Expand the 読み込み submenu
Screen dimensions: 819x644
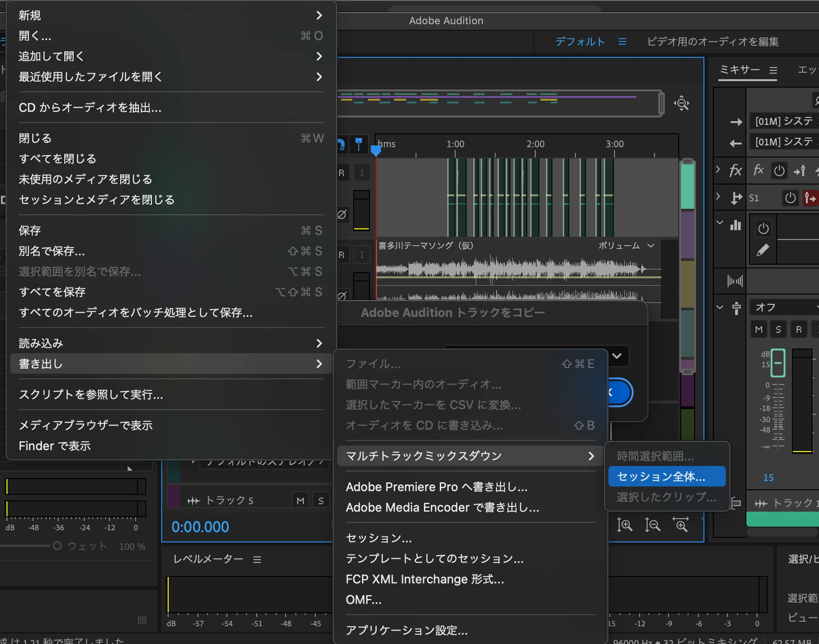[x=171, y=343]
